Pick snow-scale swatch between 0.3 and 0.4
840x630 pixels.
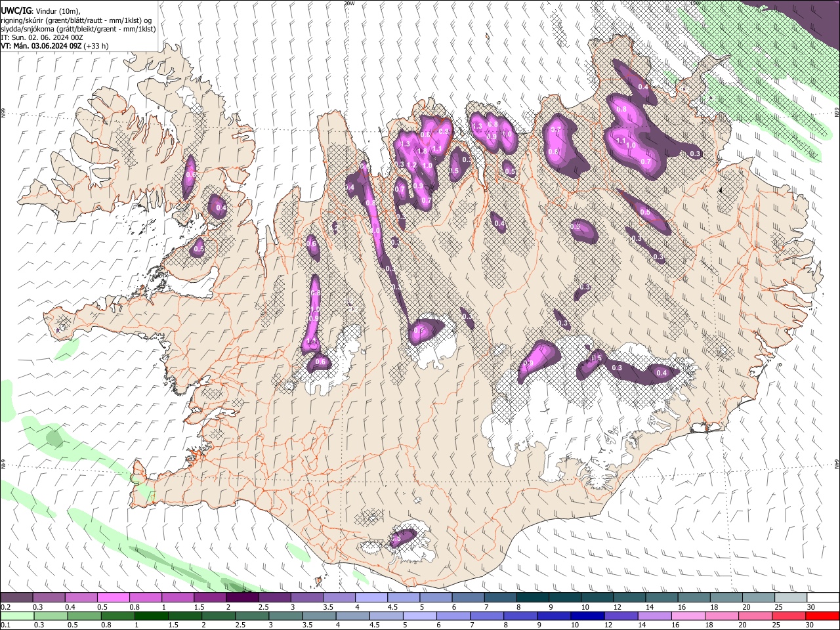point(49,598)
